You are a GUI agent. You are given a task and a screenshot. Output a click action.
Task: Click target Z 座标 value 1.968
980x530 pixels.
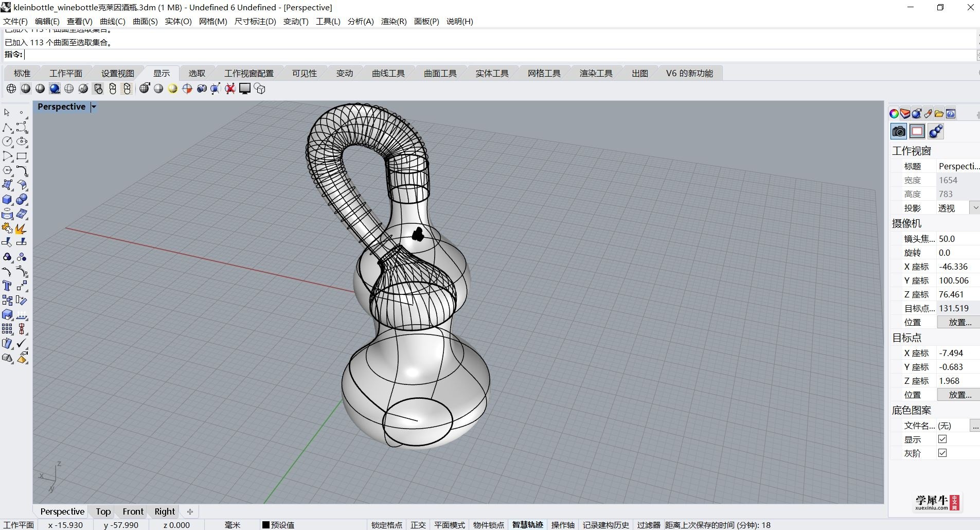pos(958,381)
